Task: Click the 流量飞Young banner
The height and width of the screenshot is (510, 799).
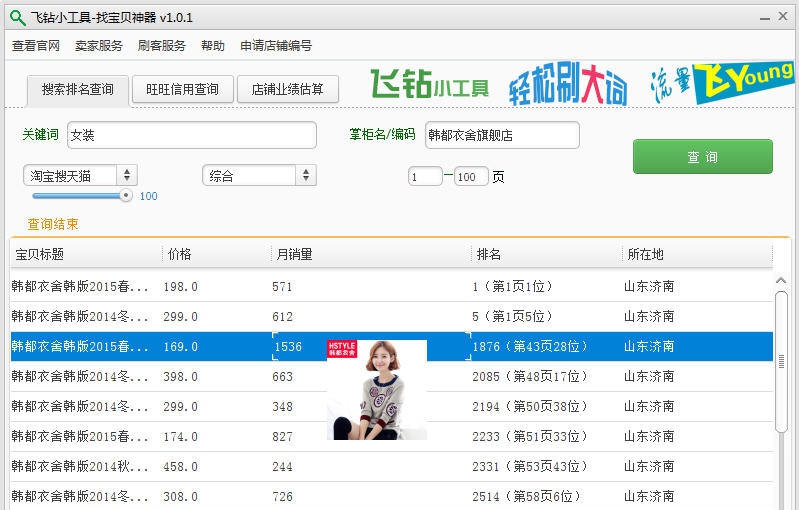Action: [x=722, y=83]
